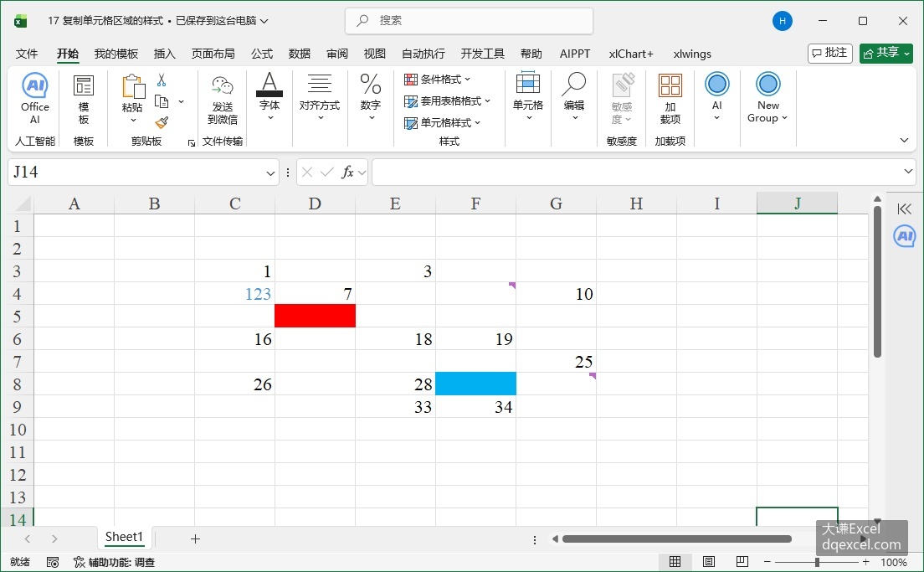Open 单元格样式 cell styles dropdown
924x572 pixels.
tap(442, 122)
